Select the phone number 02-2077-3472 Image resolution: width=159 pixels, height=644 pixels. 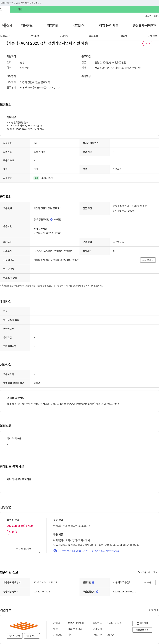[x=42, y=591]
